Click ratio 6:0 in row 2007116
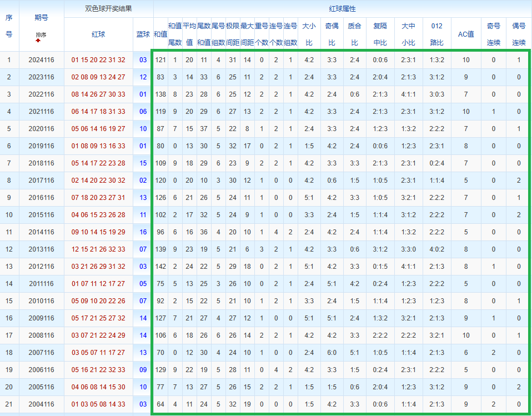Image resolution: width=532 pixels, height=416 pixels. click(332, 353)
